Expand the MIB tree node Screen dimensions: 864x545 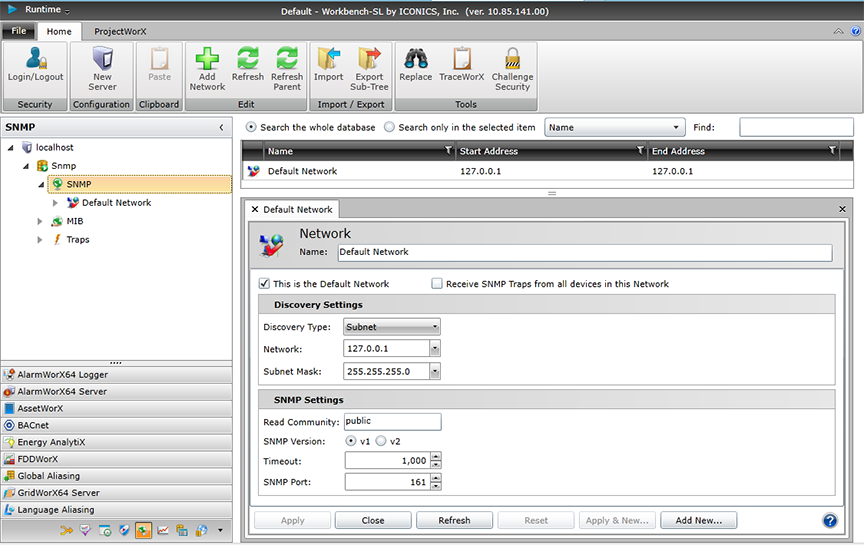tap(41, 221)
